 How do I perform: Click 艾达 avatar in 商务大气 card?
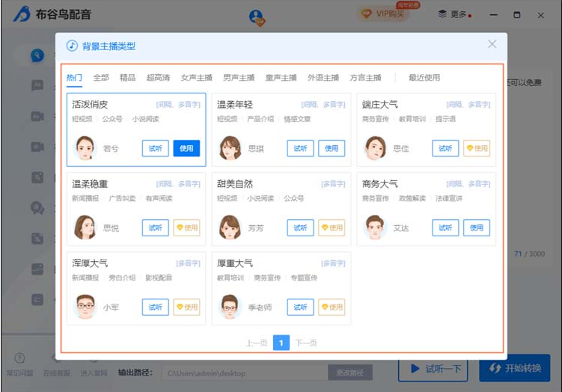coord(376,227)
